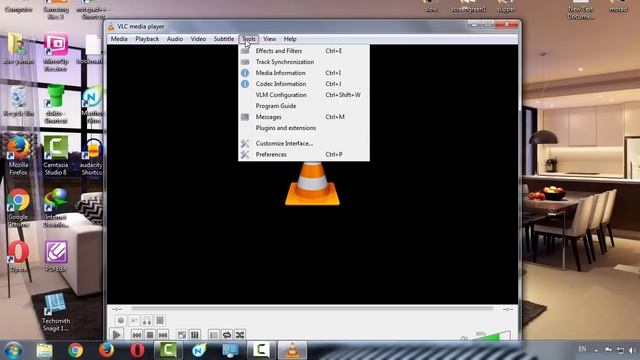Open Chrome from taskbar

tap(75, 350)
